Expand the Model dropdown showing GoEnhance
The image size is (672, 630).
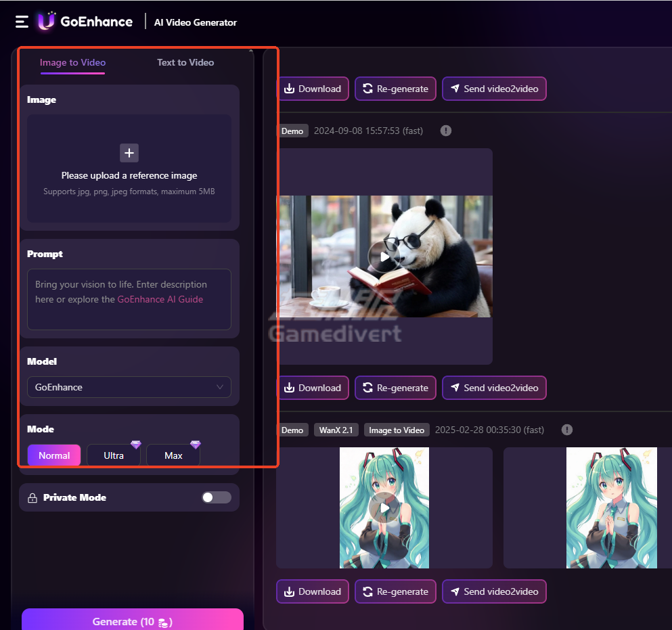pyautogui.click(x=129, y=387)
